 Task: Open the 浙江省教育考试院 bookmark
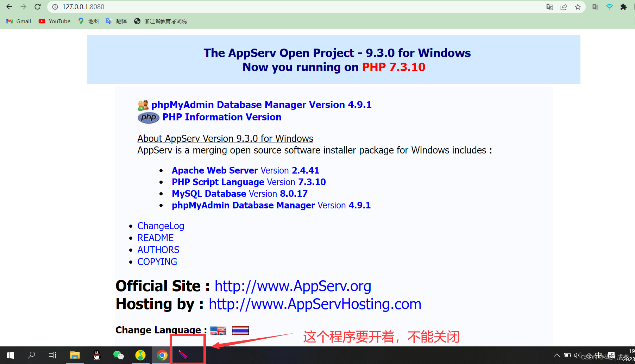click(161, 21)
